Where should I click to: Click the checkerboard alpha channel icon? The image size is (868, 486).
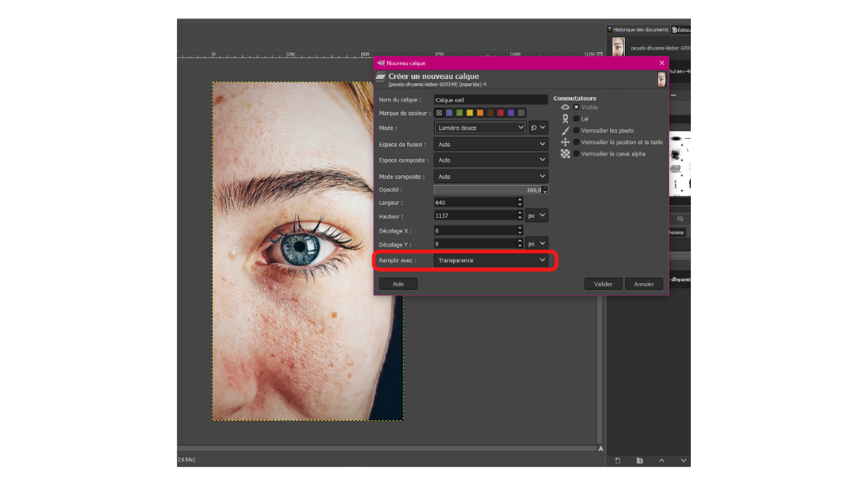565,154
